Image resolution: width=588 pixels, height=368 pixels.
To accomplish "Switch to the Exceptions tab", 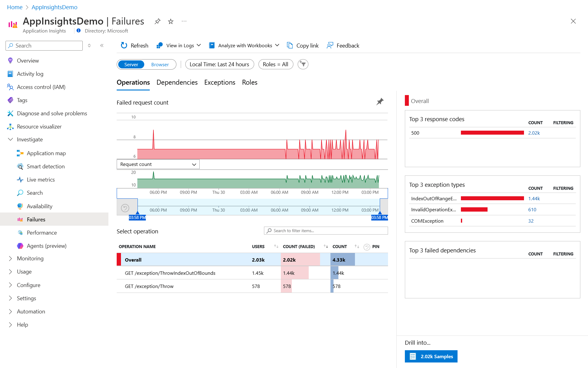I will pos(220,82).
